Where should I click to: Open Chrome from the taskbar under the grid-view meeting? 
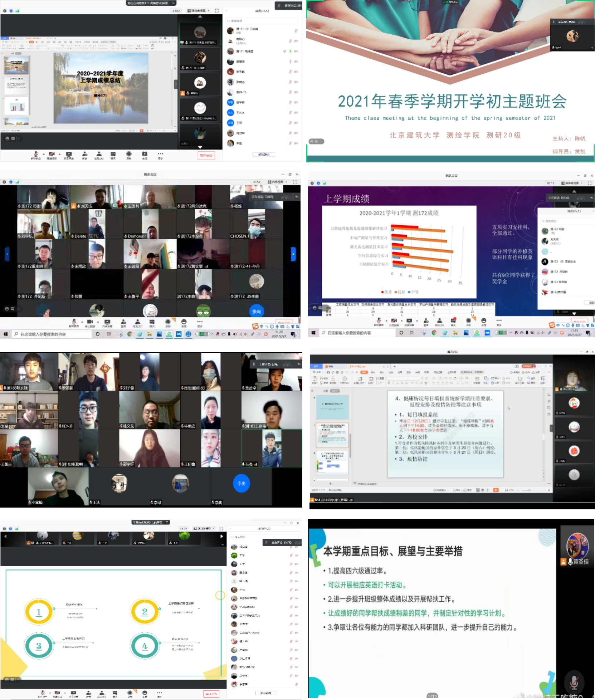click(x=130, y=334)
